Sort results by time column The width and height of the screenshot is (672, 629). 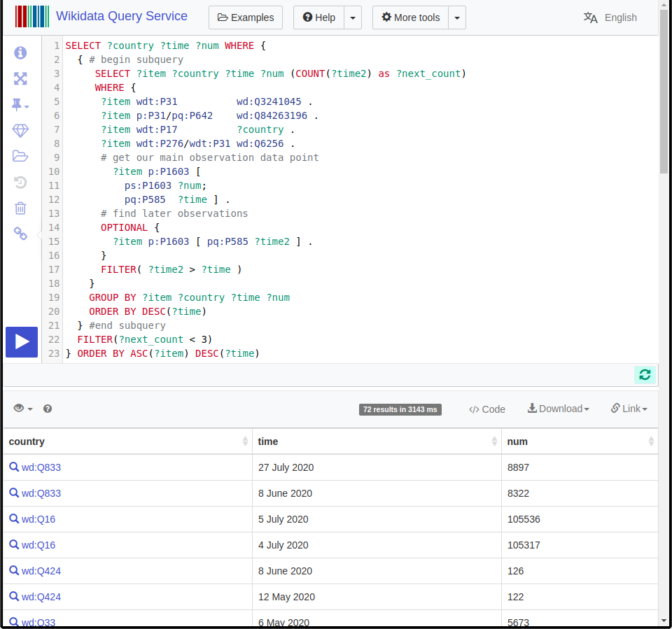[377, 441]
